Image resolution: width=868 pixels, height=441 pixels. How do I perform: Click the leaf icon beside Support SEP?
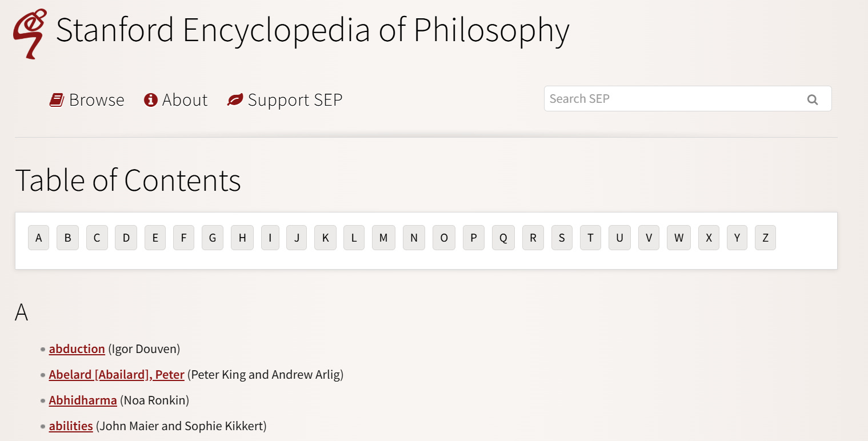click(235, 100)
